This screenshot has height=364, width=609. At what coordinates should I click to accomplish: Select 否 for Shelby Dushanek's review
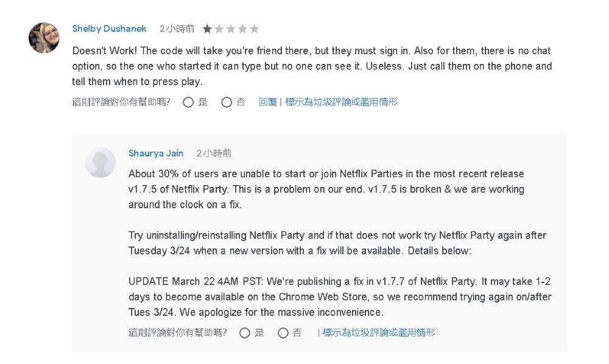pos(227,102)
